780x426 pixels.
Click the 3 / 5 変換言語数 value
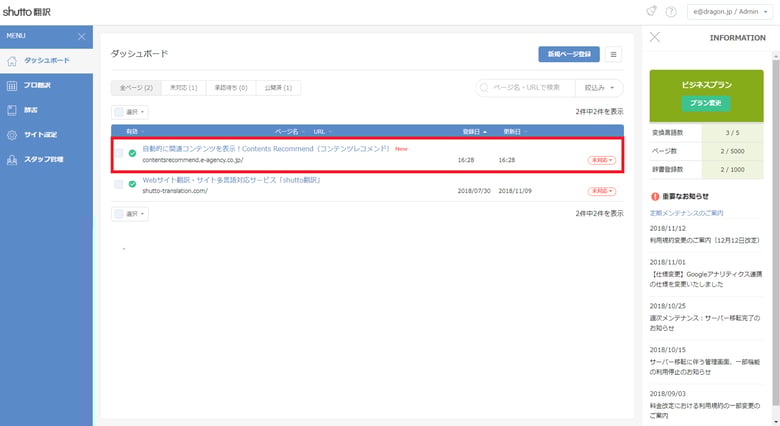(732, 133)
